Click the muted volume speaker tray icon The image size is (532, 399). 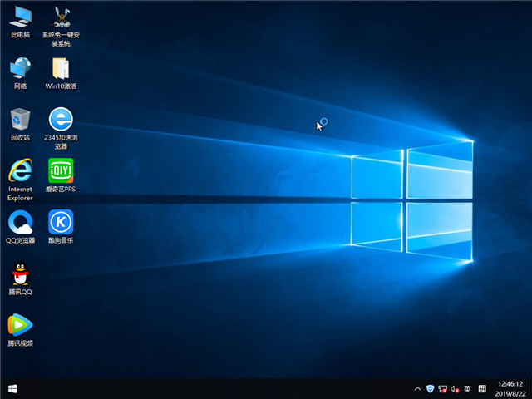pos(455,388)
